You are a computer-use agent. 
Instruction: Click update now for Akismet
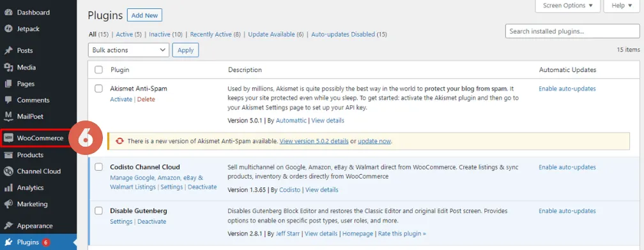tap(374, 141)
